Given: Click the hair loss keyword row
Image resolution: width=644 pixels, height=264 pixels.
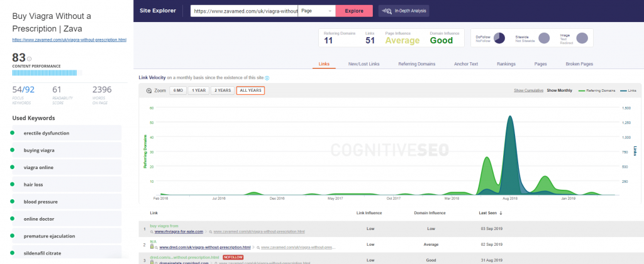Looking at the screenshot, I should 67,184.
